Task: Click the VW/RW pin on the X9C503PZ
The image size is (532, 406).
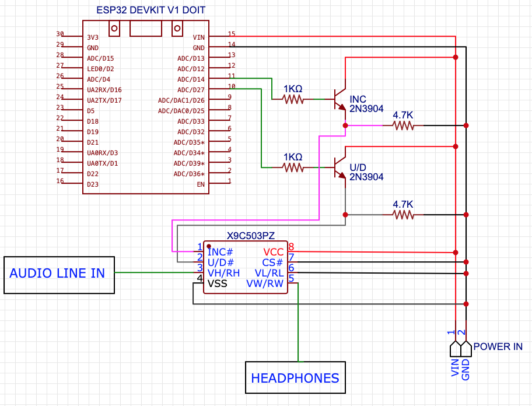Action: [265, 283]
